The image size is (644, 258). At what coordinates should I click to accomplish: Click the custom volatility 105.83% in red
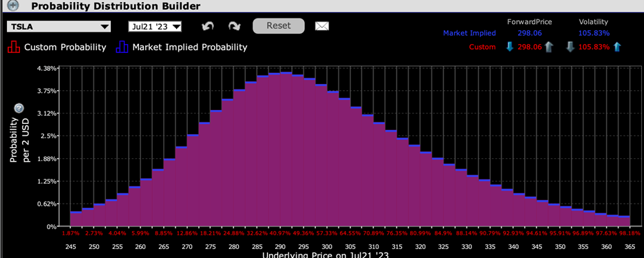pyautogui.click(x=594, y=47)
